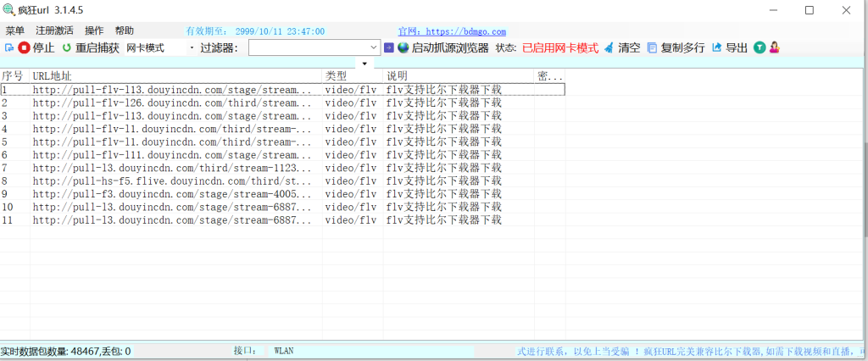Click the 导出 button label
This screenshot has height=361, width=868.
coord(737,47)
